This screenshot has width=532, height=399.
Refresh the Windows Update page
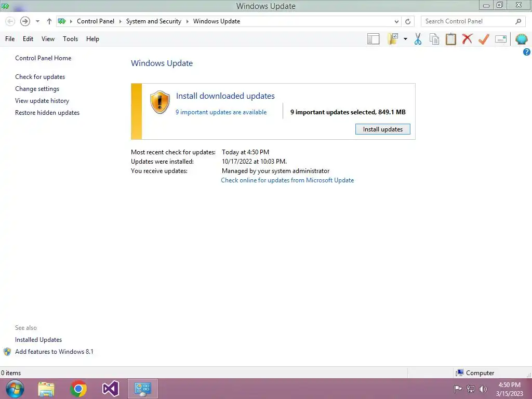pos(408,22)
